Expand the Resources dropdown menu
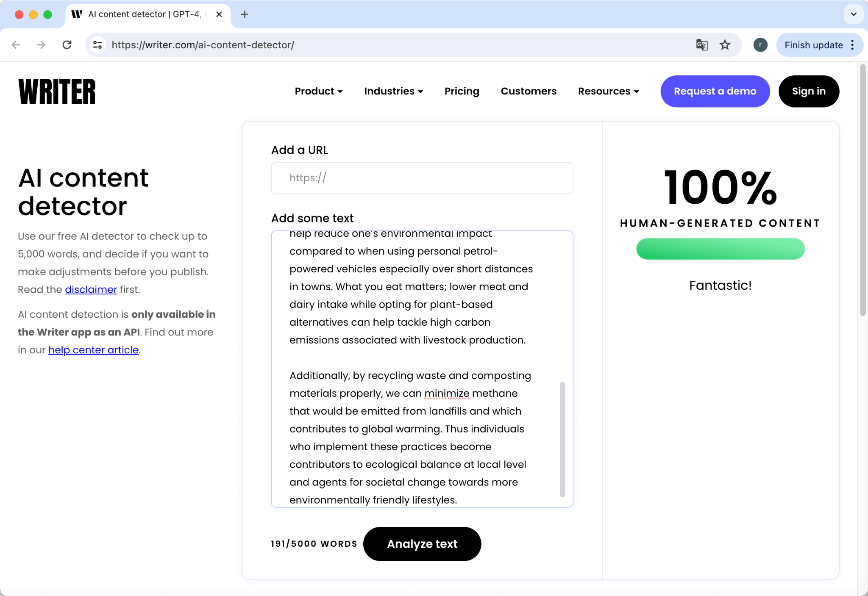 (607, 91)
